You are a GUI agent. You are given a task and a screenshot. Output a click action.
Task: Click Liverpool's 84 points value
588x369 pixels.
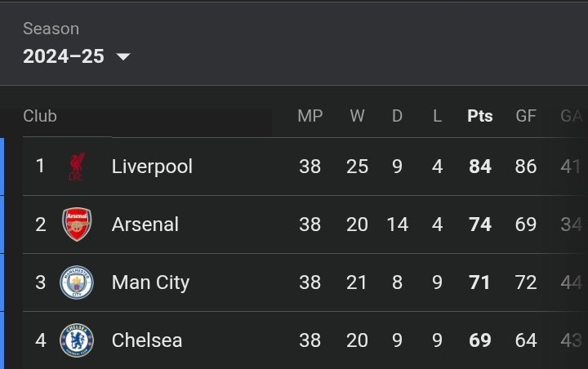tap(479, 166)
